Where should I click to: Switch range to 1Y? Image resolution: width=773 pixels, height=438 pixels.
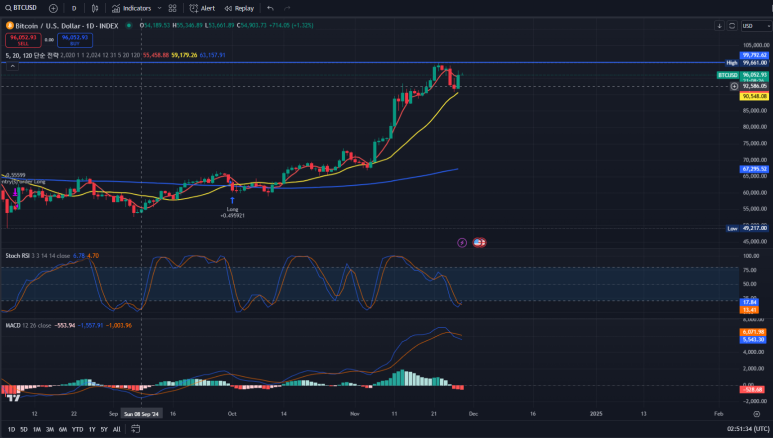point(92,430)
